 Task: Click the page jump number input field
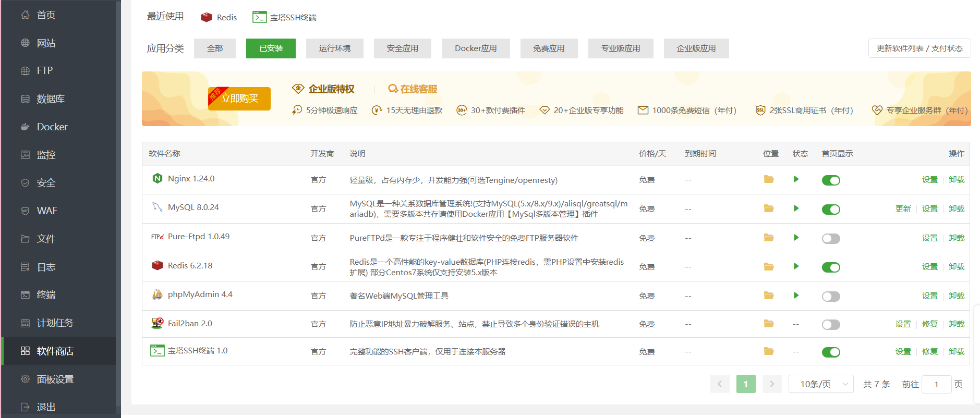[937, 384]
